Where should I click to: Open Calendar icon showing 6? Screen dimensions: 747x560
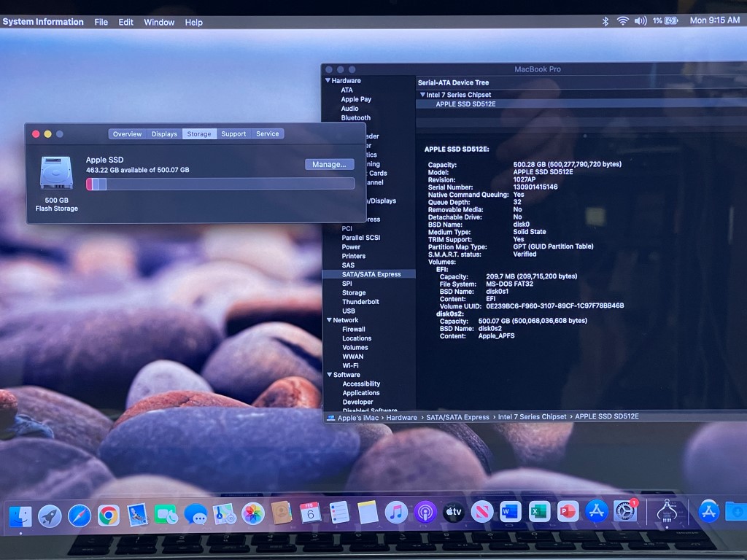310,513
